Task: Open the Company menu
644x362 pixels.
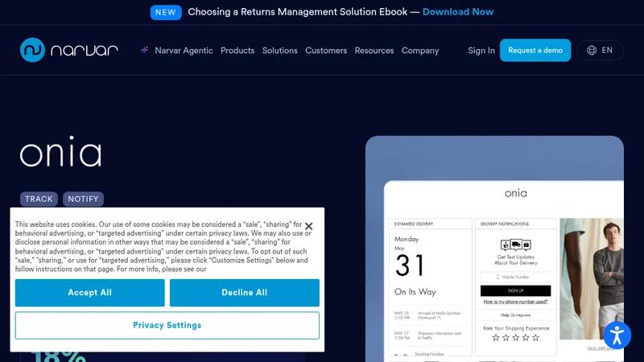Action: pyautogui.click(x=420, y=51)
